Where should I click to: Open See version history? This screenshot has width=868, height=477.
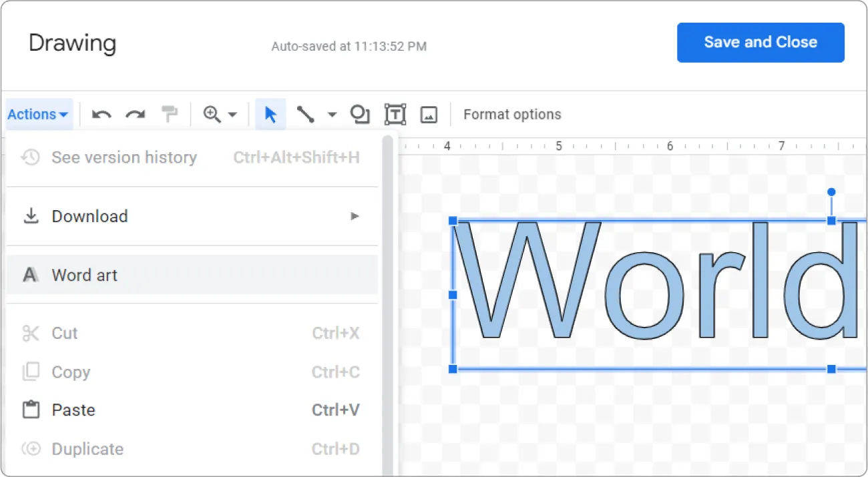[x=124, y=157]
